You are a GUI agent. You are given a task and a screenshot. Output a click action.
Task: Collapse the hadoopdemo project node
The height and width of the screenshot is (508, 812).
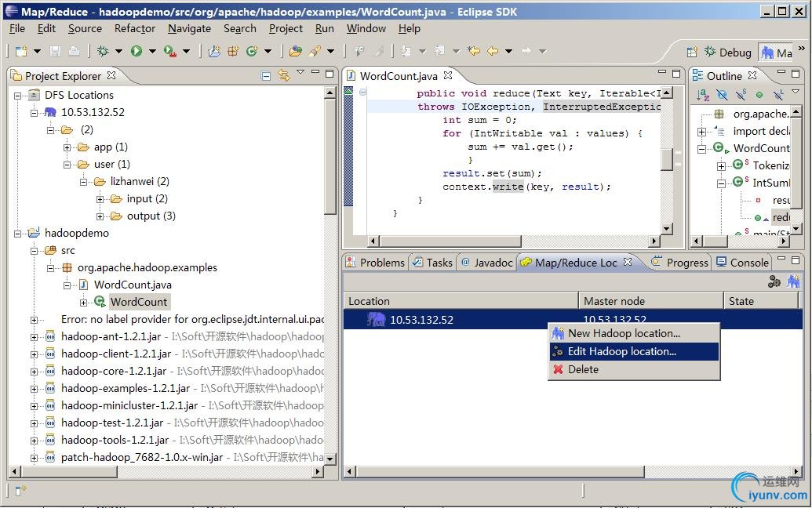coord(17,234)
